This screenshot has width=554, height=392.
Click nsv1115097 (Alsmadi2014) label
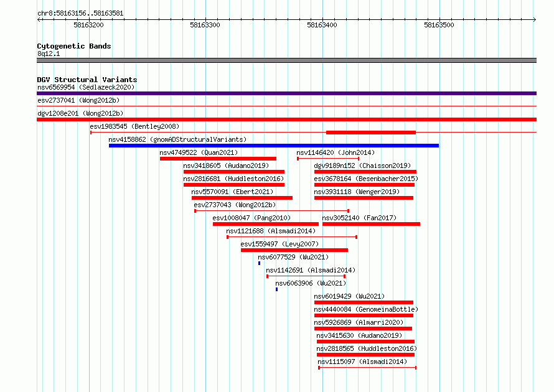click(x=362, y=362)
